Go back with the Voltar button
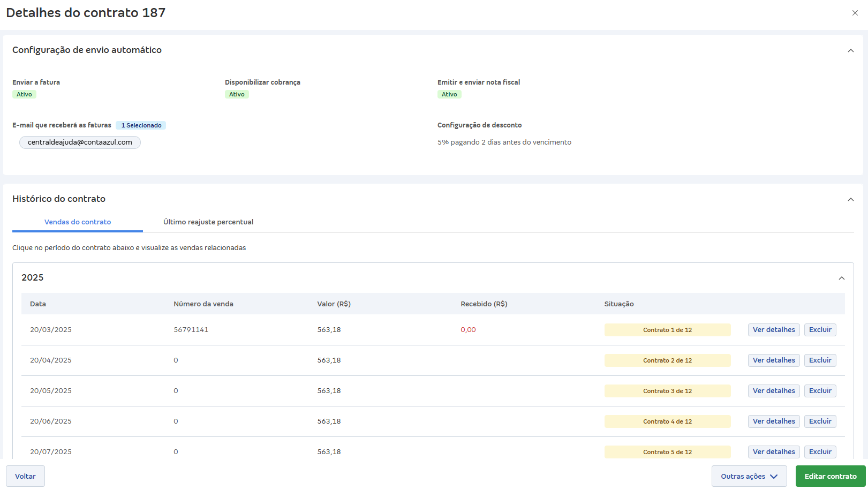 (x=25, y=476)
